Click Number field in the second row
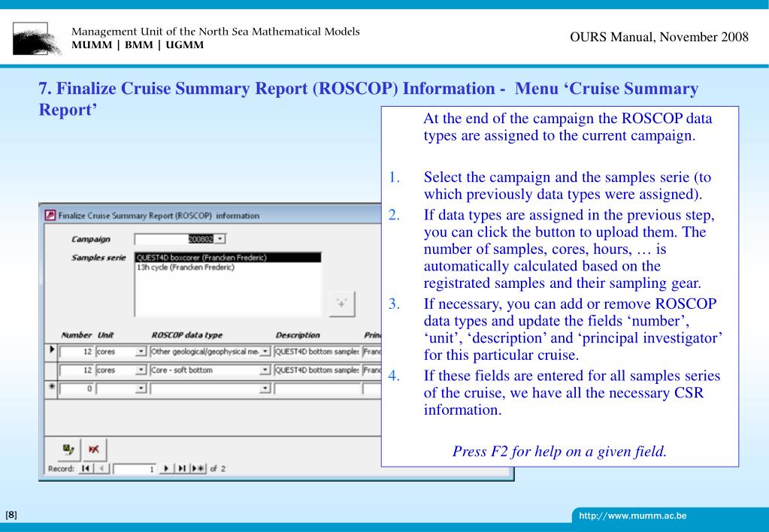 (x=77, y=370)
